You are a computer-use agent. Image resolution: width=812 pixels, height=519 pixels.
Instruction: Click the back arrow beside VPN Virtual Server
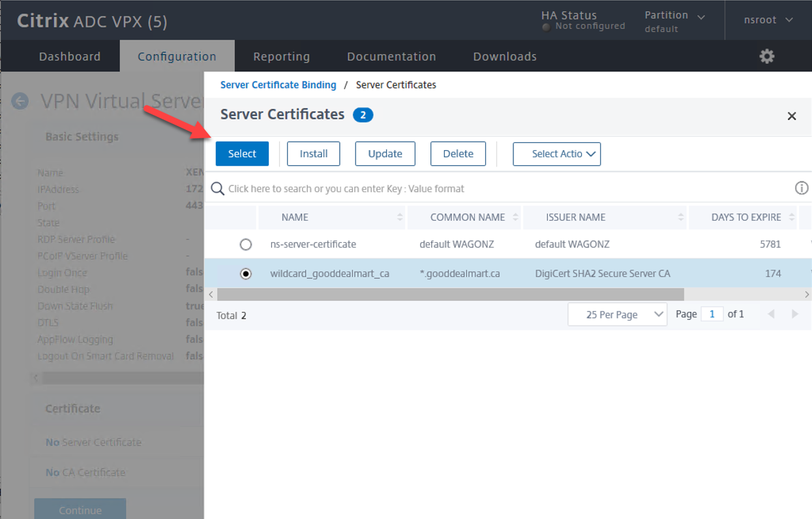coord(20,101)
